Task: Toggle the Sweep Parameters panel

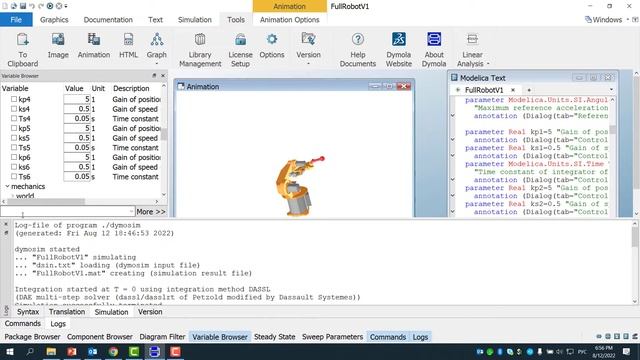Action: tap(332, 337)
